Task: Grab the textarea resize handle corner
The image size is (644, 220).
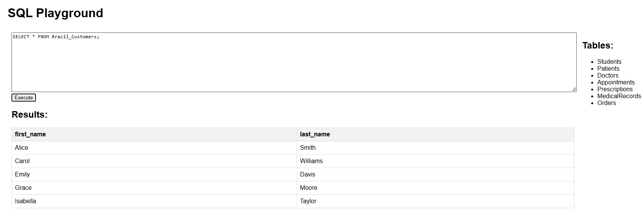Action: click(574, 89)
